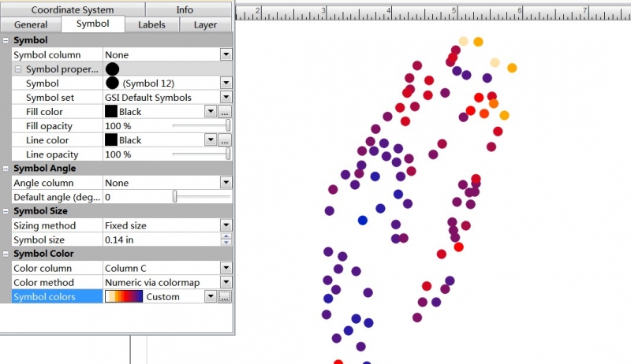Screen dimensions: 631x364
Task: Click the Default angle input field
Action: pos(134,197)
